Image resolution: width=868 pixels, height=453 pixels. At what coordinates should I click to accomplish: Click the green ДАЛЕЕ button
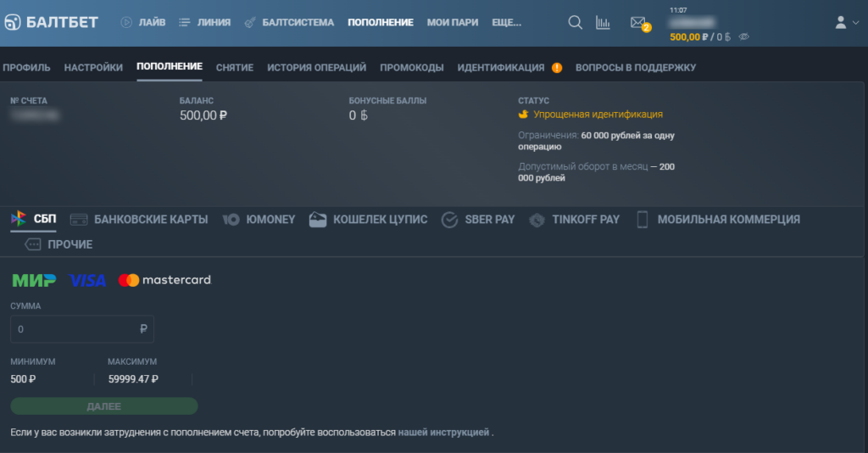pos(104,406)
